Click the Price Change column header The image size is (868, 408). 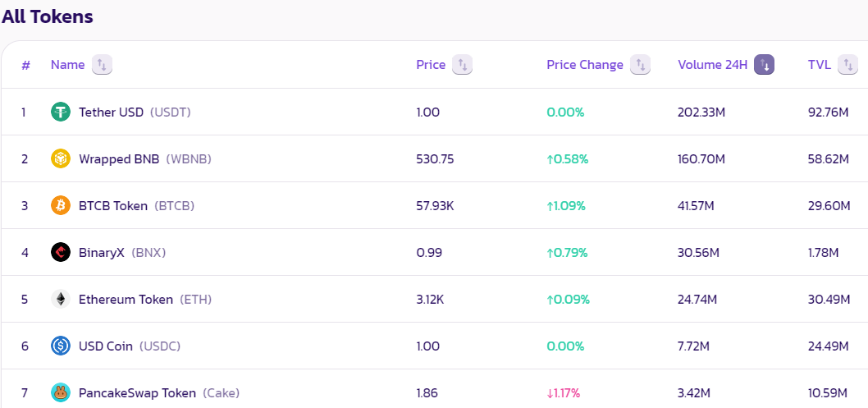coord(585,65)
